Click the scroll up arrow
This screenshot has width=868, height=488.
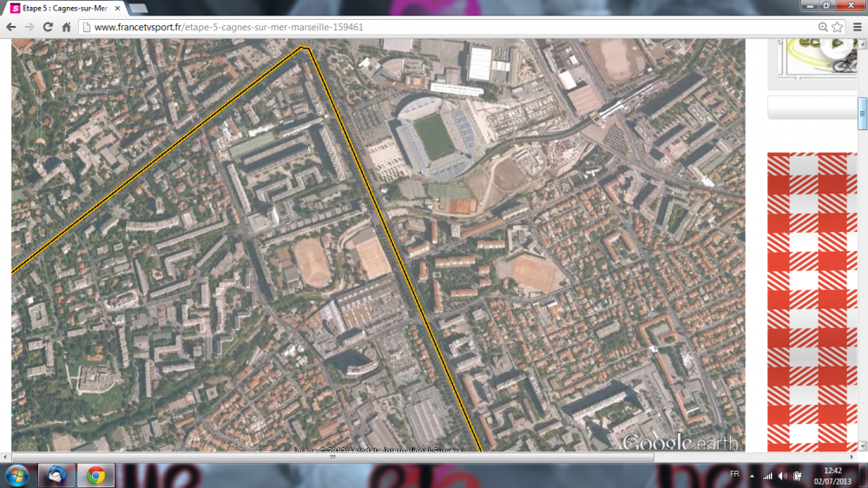tap(862, 43)
